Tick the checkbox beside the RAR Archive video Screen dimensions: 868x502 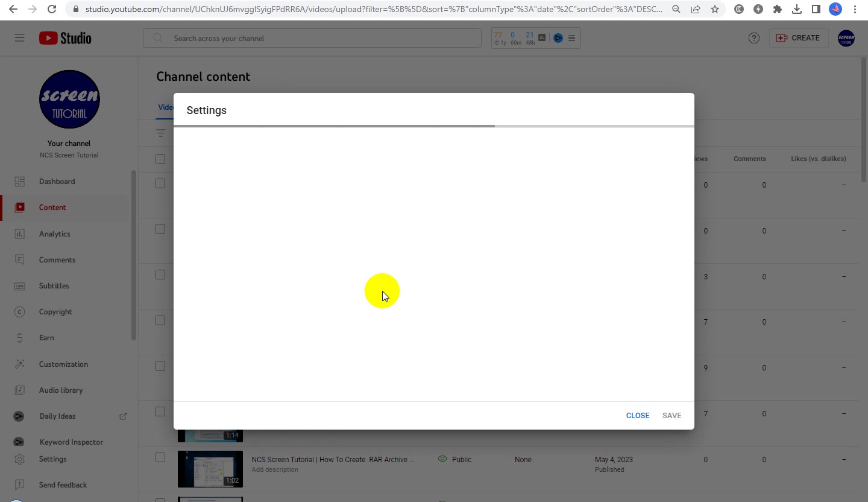pos(160,457)
